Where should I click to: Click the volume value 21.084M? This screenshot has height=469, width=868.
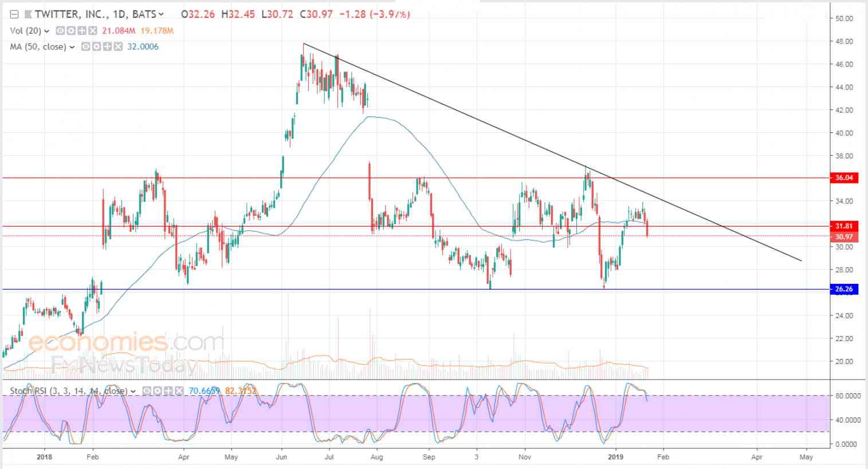119,31
